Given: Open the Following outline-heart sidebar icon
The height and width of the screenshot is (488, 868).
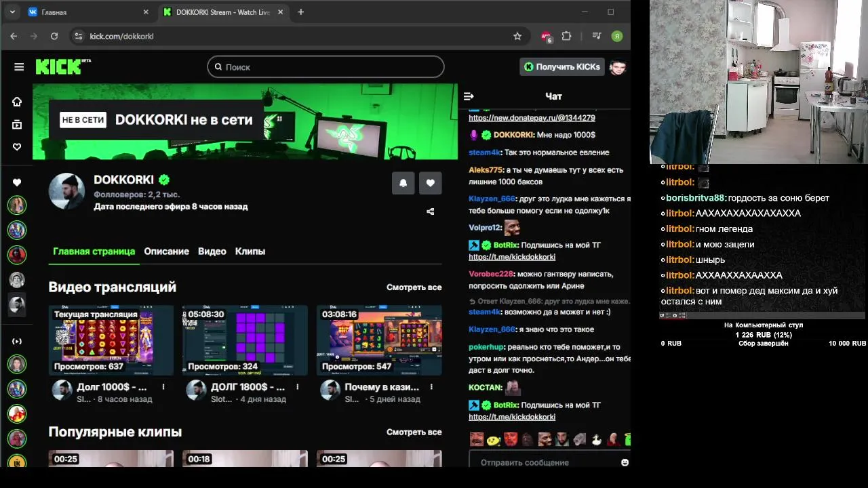Looking at the screenshot, I should click(x=17, y=147).
